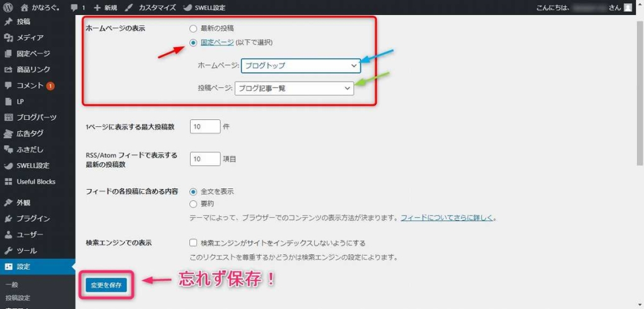Open the フィードについてさらに詳しく link

[447, 218]
